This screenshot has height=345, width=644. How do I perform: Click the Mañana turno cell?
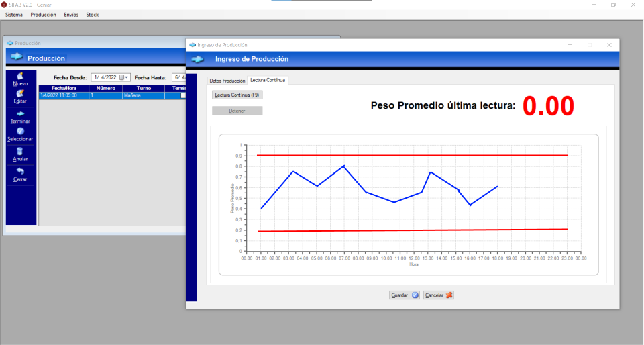pyautogui.click(x=144, y=95)
